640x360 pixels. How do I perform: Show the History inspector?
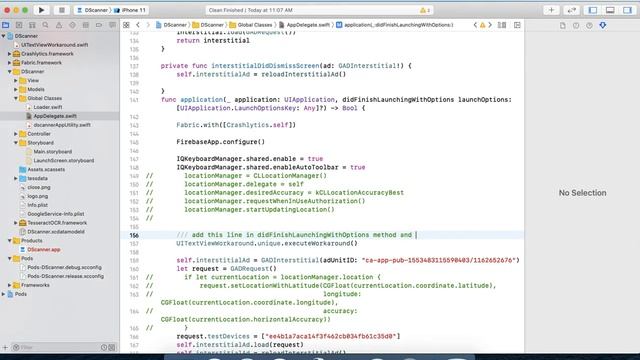(x=576, y=25)
